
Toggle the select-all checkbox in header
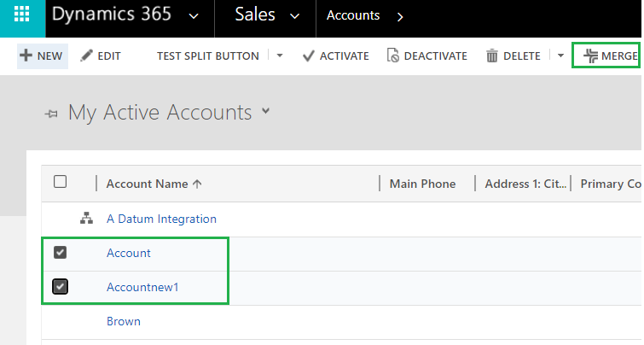[x=60, y=182]
